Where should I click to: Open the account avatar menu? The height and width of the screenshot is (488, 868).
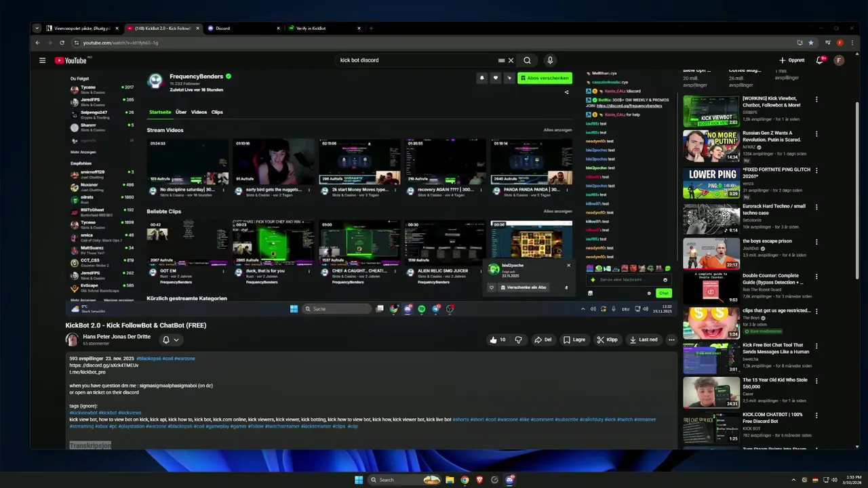click(839, 60)
